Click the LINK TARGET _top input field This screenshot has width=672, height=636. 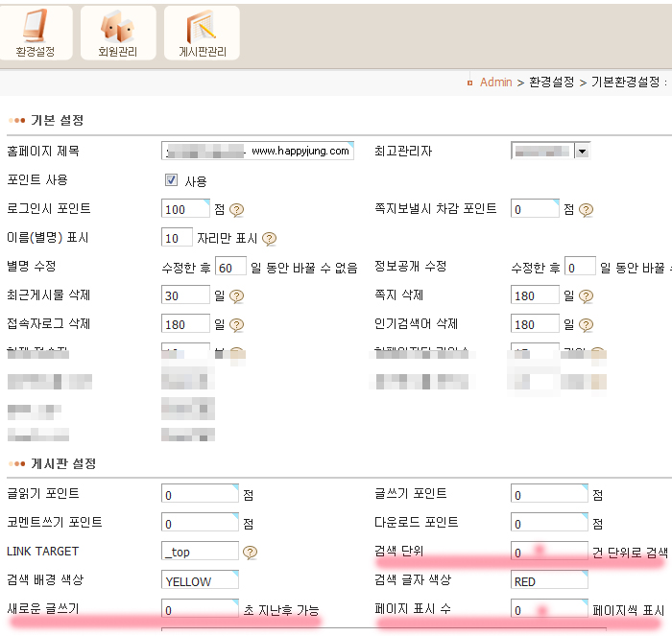(x=200, y=552)
